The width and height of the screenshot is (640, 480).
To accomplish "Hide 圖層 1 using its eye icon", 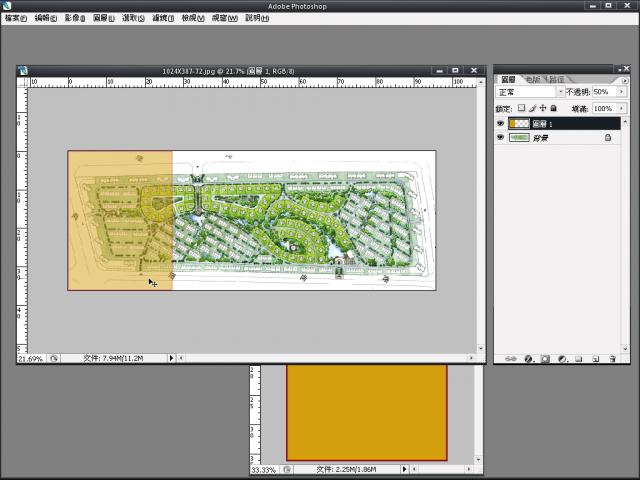I will (501, 124).
